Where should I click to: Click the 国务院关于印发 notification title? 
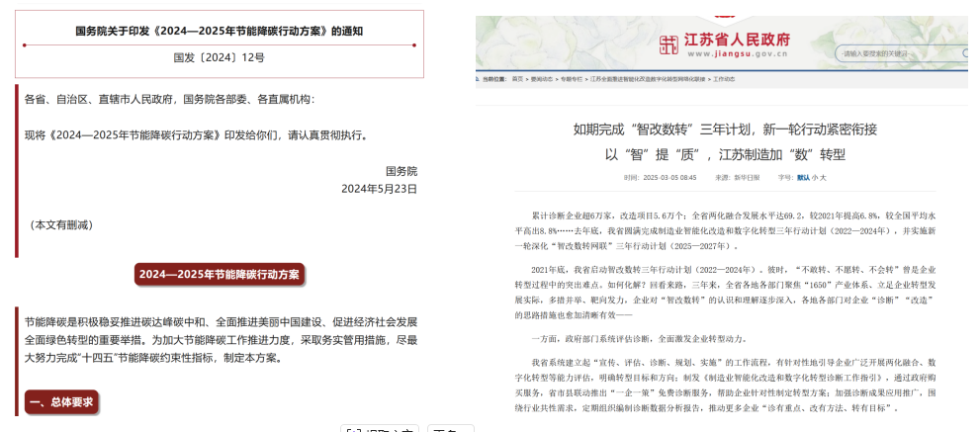220,31
